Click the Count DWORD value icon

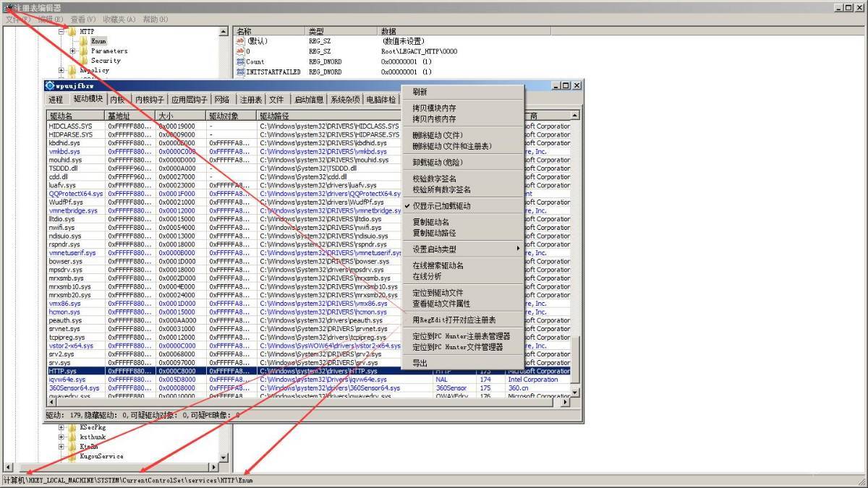240,61
